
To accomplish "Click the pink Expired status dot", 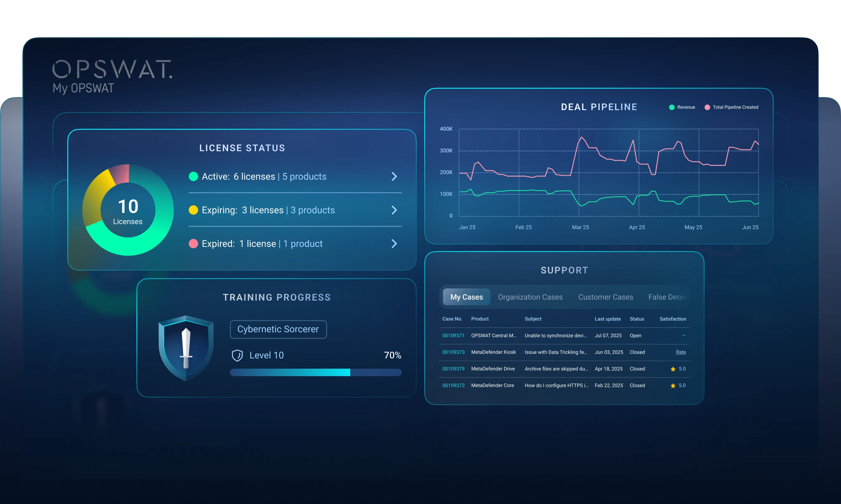I will click(x=193, y=244).
